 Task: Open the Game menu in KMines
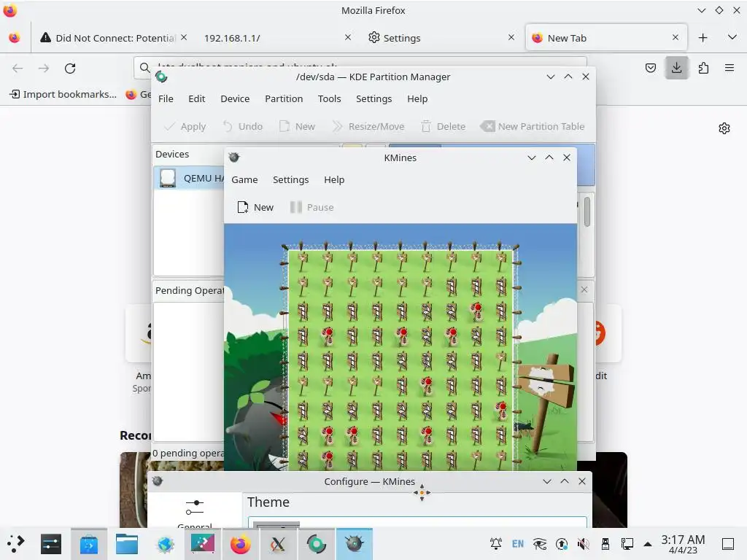(x=244, y=179)
